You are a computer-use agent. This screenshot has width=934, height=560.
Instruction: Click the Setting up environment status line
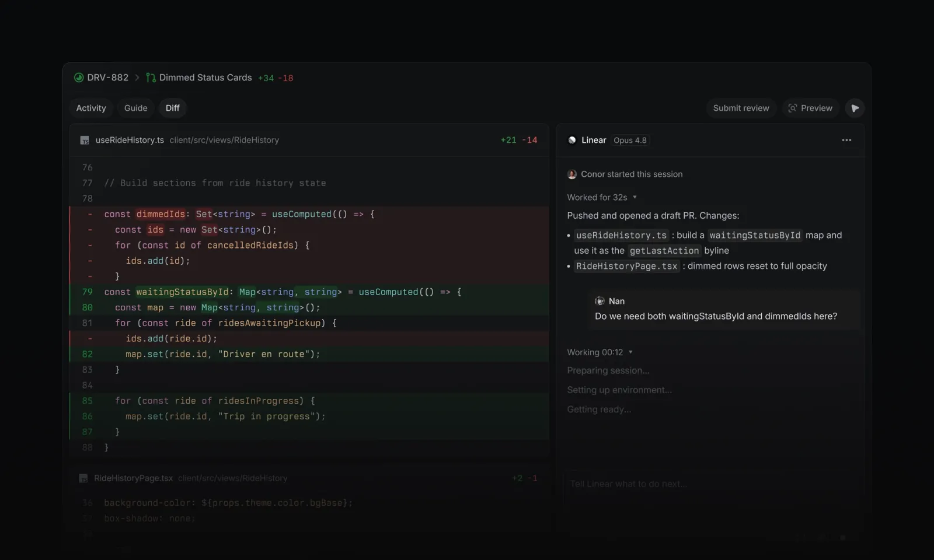click(619, 390)
